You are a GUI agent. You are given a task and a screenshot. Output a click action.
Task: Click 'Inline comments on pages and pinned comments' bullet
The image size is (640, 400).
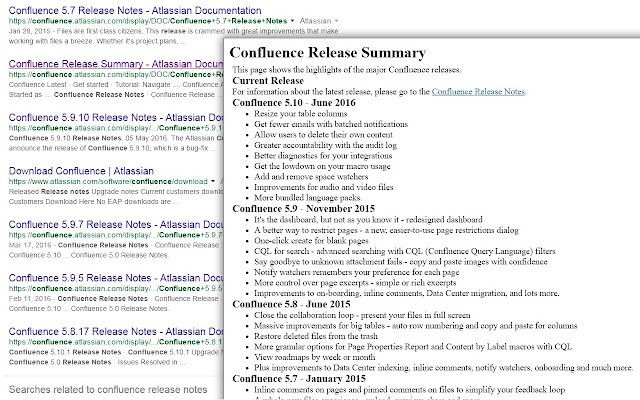point(409,390)
